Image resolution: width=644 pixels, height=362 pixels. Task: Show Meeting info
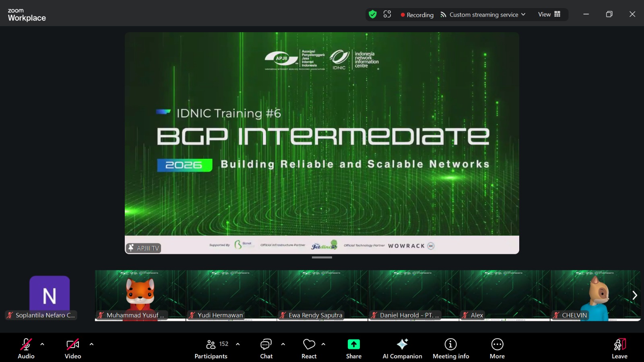point(451,349)
